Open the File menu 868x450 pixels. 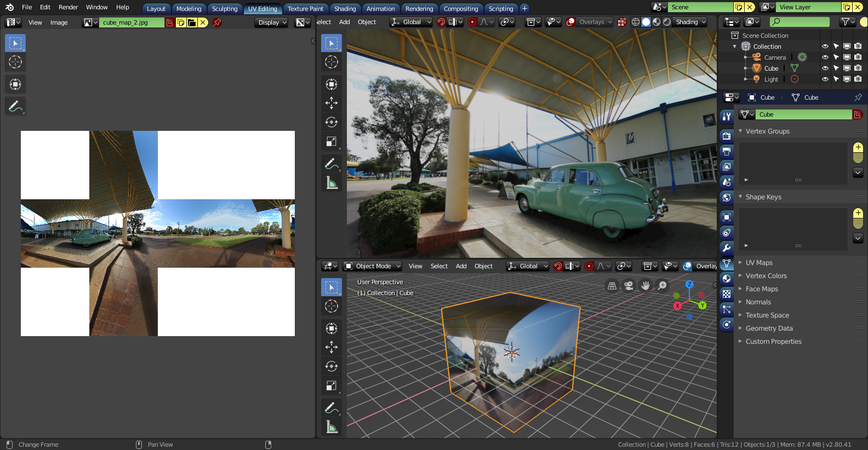point(27,7)
